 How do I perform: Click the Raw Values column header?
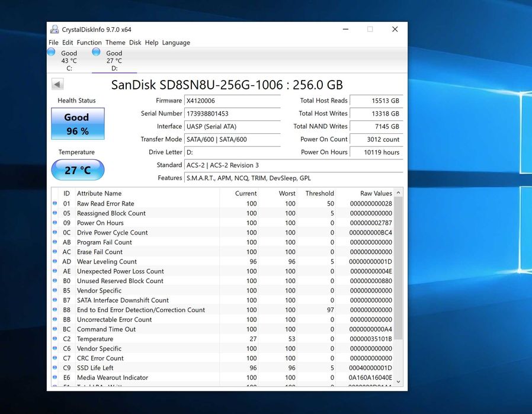(x=376, y=194)
